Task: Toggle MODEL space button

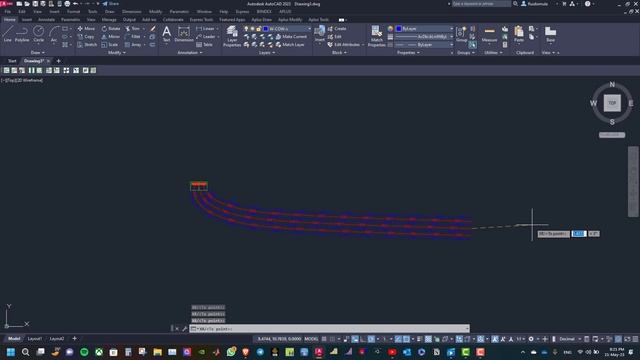Action: (x=311, y=339)
